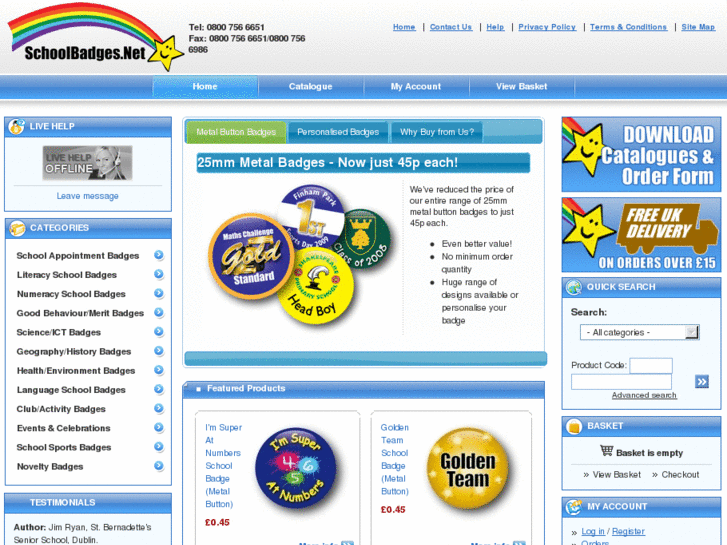727x545 pixels.
Task: Select Geography/History Badges category
Action: point(74,352)
